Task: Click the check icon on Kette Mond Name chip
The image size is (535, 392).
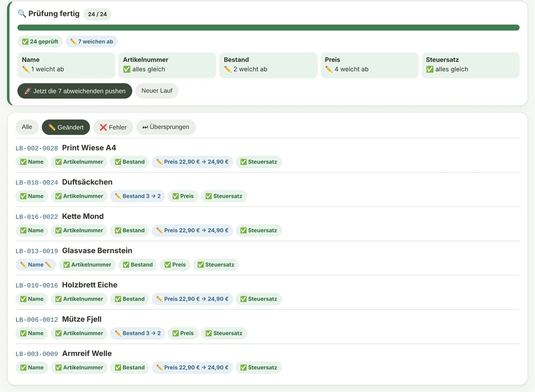Action: (x=23, y=230)
